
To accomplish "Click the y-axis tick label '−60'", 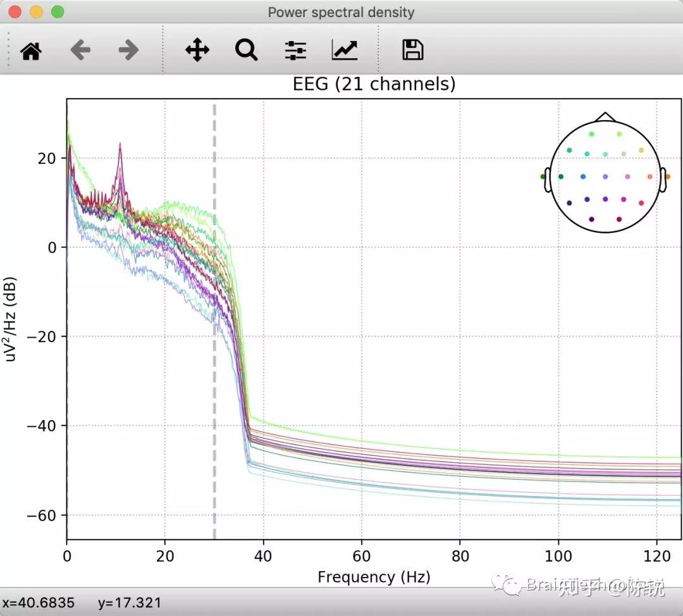I will (41, 515).
